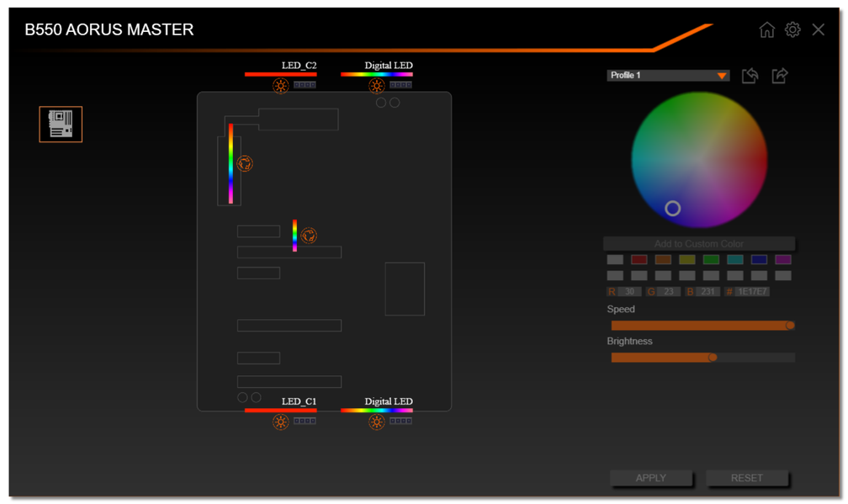The image size is (848, 504).
Task: Choose the cyan preset color swatch
Action: click(735, 259)
